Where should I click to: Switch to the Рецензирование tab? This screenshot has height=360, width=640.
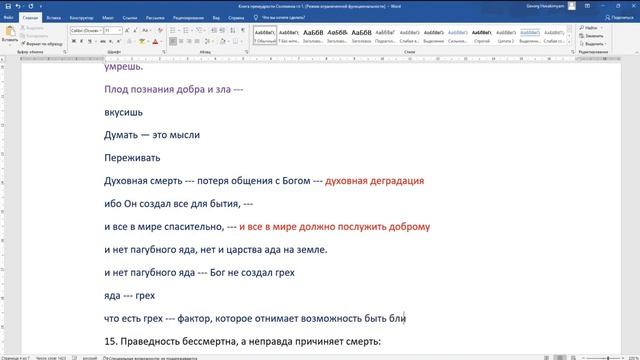188,18
